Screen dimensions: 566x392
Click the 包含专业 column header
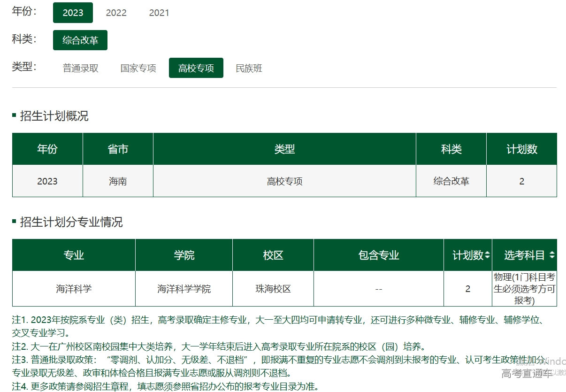[379, 255]
